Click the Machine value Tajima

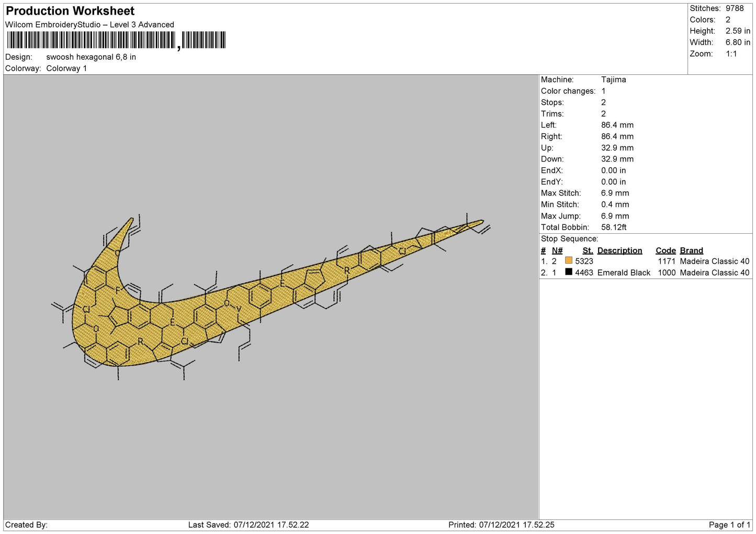pos(613,79)
